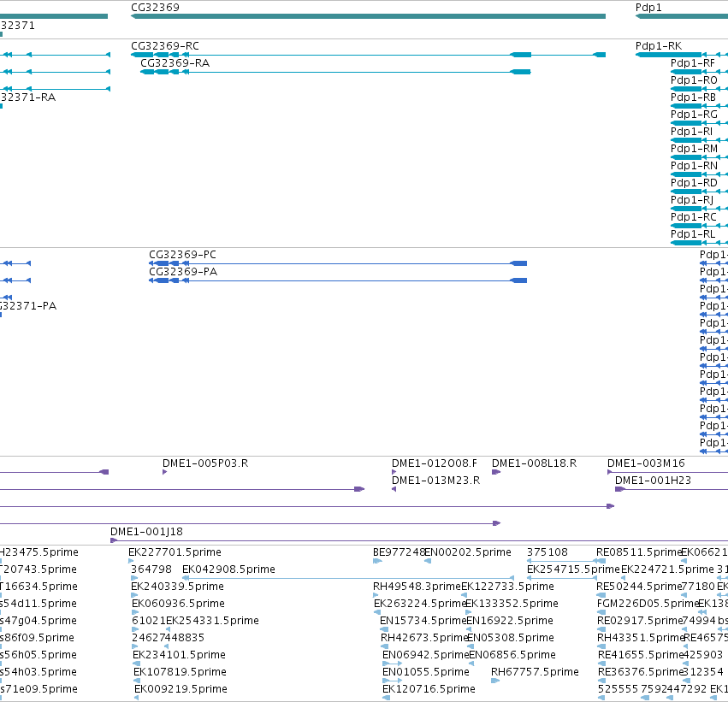
Task: Click EST EK133352.5prime
Action: click(512, 604)
